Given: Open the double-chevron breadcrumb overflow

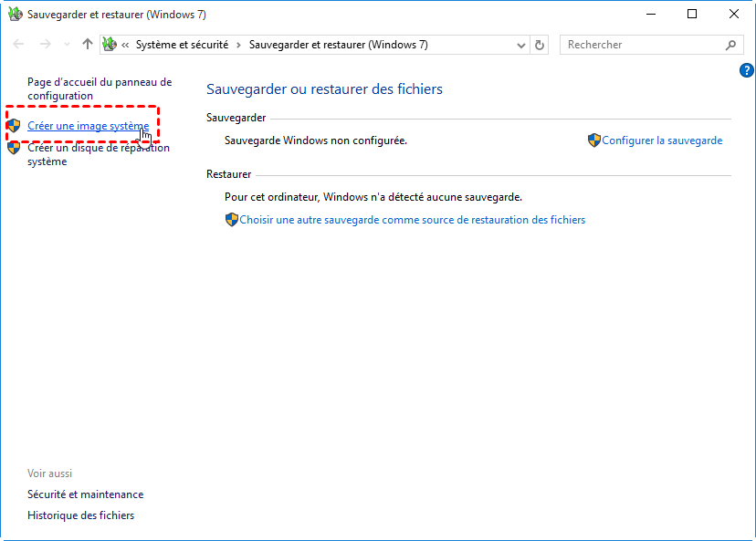Looking at the screenshot, I should [x=125, y=46].
